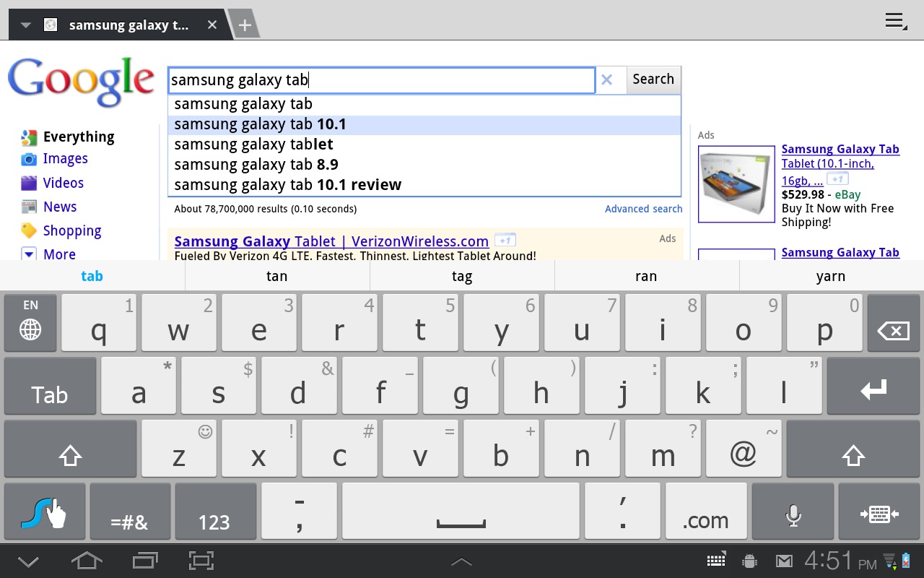Choose suggestion "samsung galaxy tab 10.1"
924x578 pixels.
point(424,124)
